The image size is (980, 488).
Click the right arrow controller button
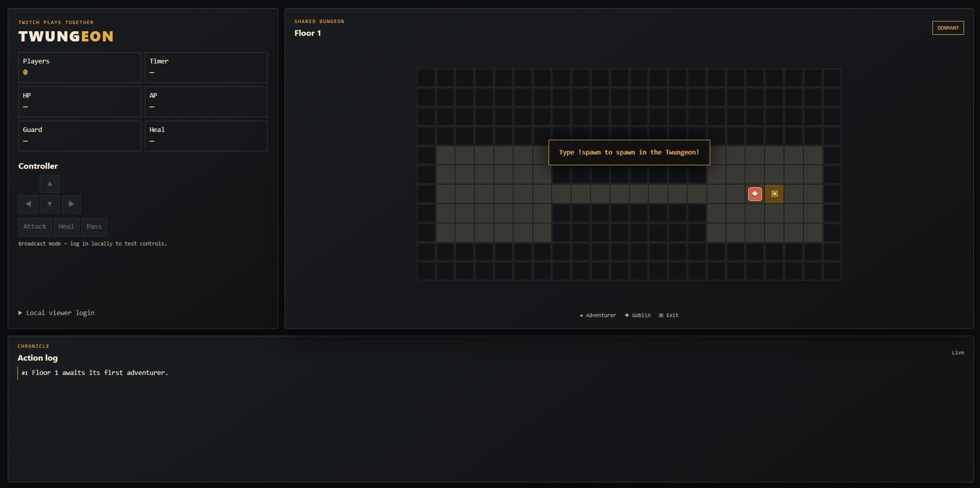71,204
